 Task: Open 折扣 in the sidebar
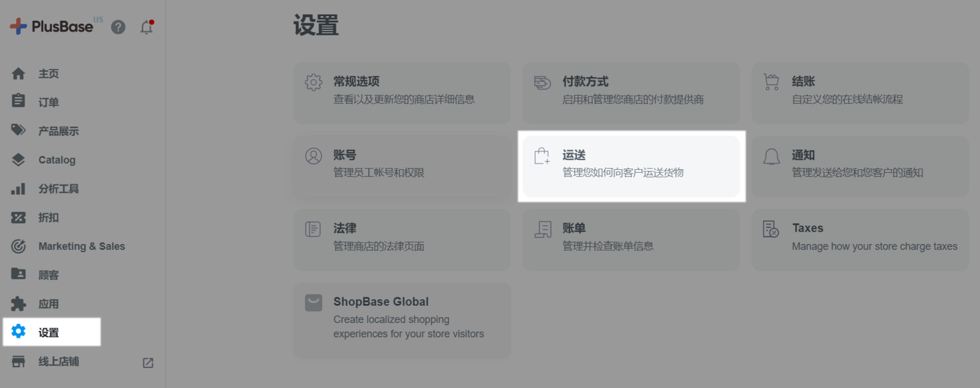click(x=49, y=218)
